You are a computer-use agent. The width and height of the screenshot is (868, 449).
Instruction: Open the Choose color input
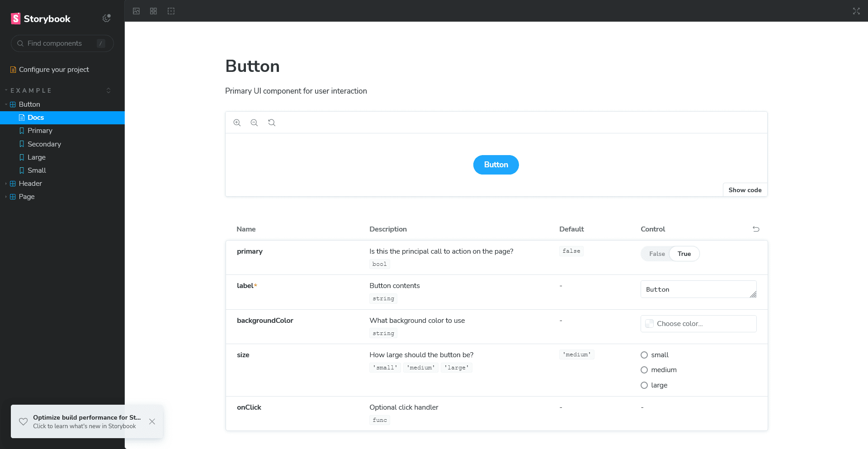point(698,324)
